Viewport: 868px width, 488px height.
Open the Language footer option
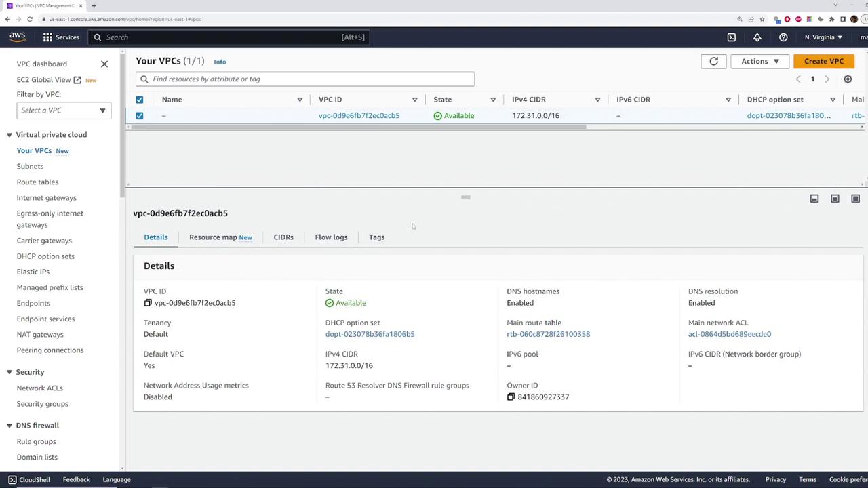pyautogui.click(x=117, y=479)
